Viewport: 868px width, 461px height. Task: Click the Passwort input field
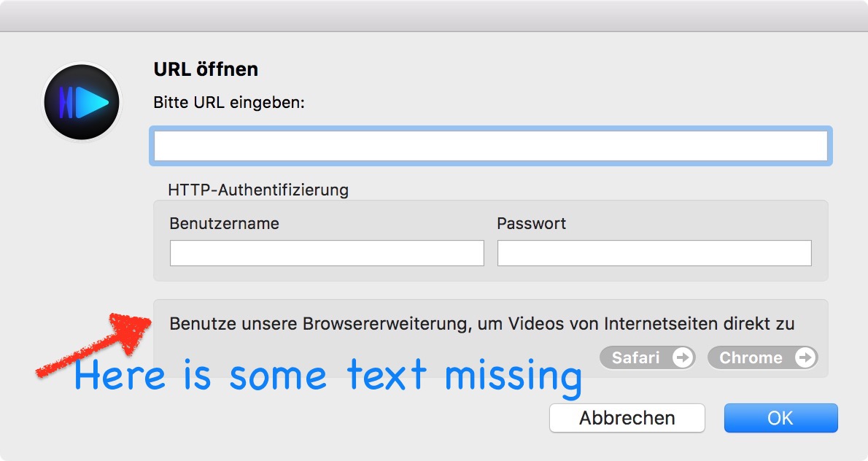point(654,253)
